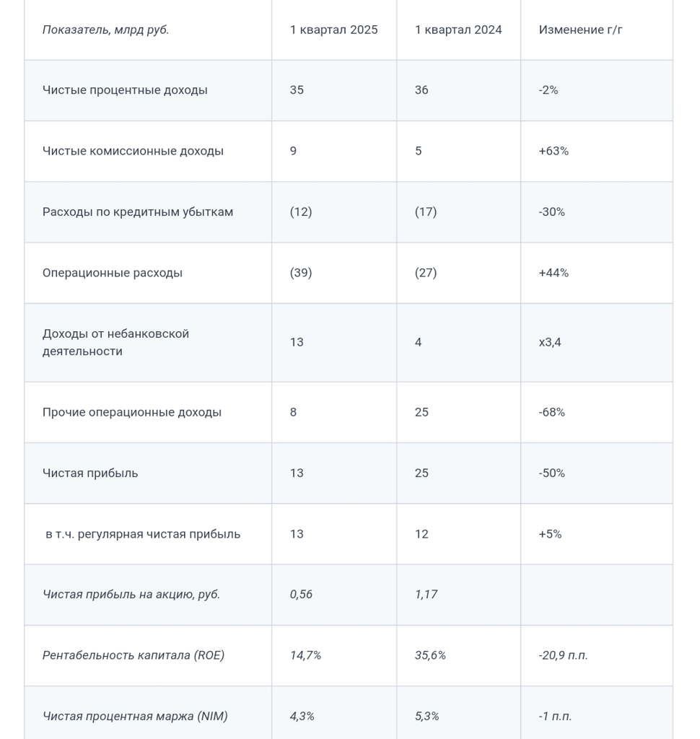Select the "Чистая процентная маржа (NIM)" label
This screenshot has width=700, height=739.
click(135, 716)
